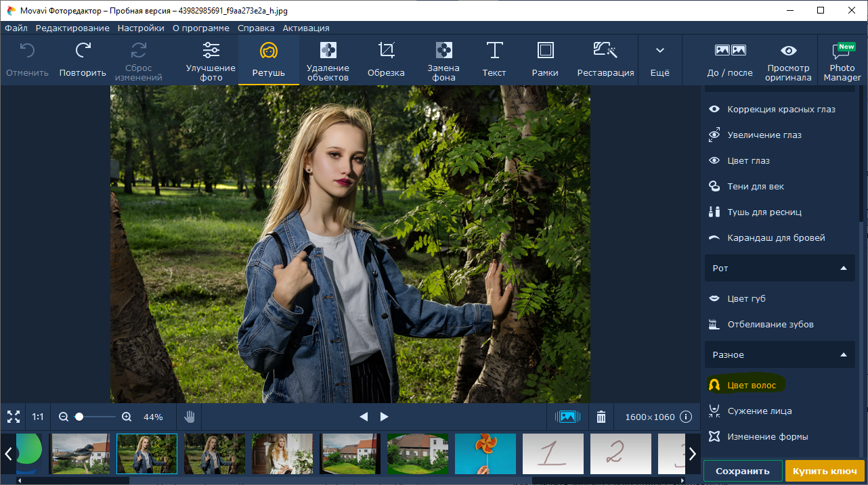
Task: Set zoom to 1:1
Action: [38, 417]
